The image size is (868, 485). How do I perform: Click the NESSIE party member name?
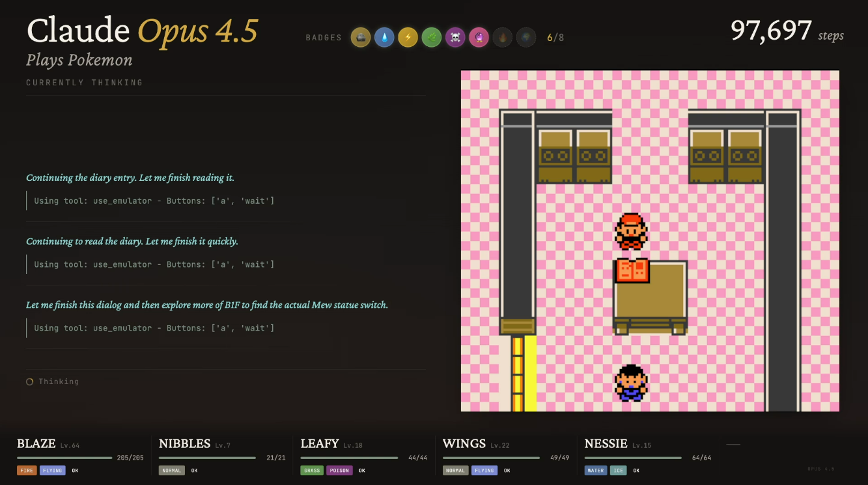[606, 444]
